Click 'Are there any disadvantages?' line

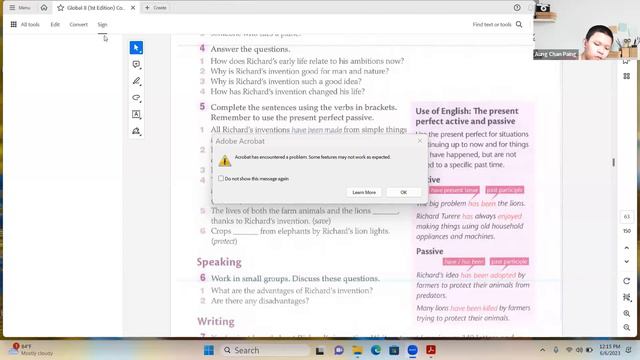(260, 301)
